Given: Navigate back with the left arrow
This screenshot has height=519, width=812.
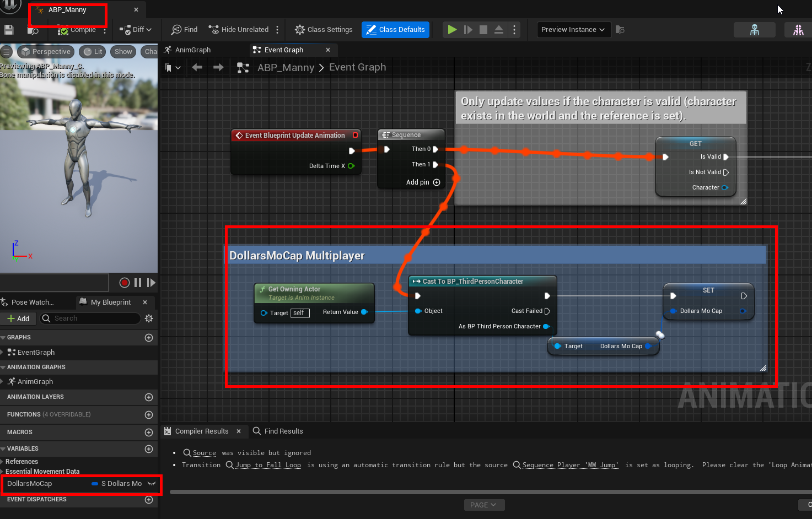Looking at the screenshot, I should tap(197, 67).
